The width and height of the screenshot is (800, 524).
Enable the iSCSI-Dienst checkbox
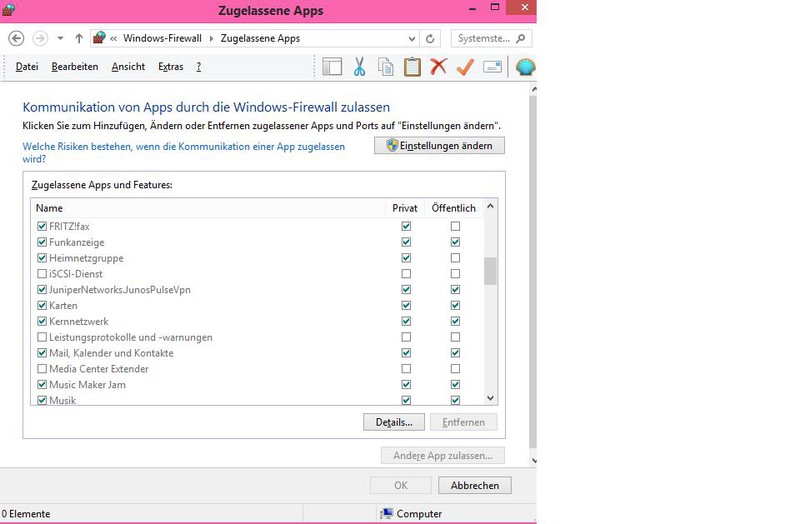pos(42,274)
